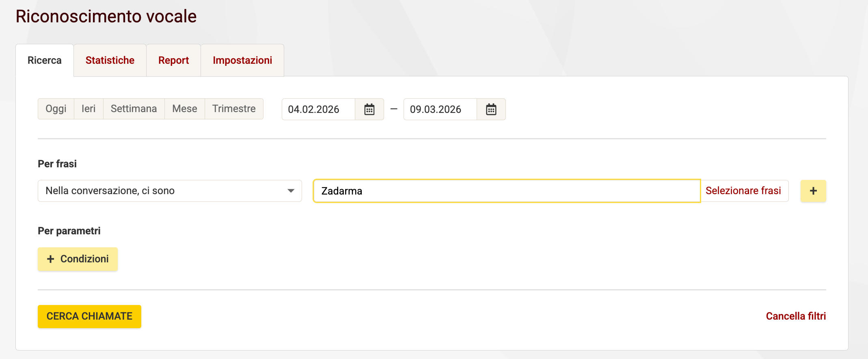Click the plus icon inside the Condizioni button

click(x=50, y=259)
